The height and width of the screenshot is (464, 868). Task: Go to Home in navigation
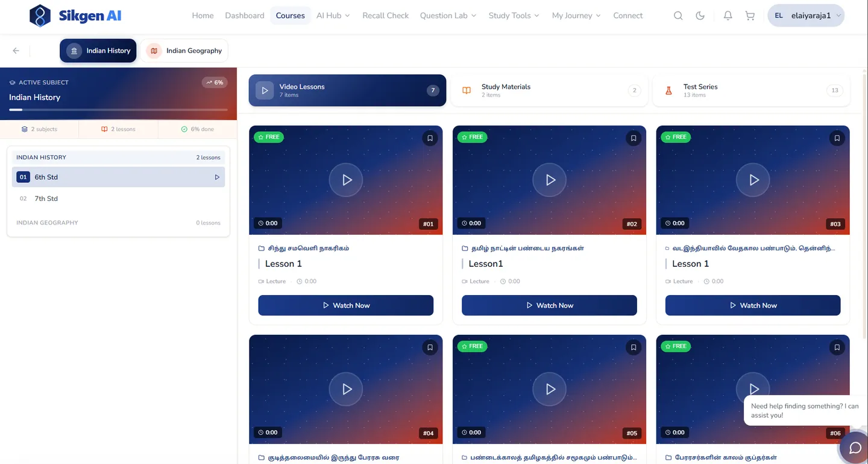203,16
